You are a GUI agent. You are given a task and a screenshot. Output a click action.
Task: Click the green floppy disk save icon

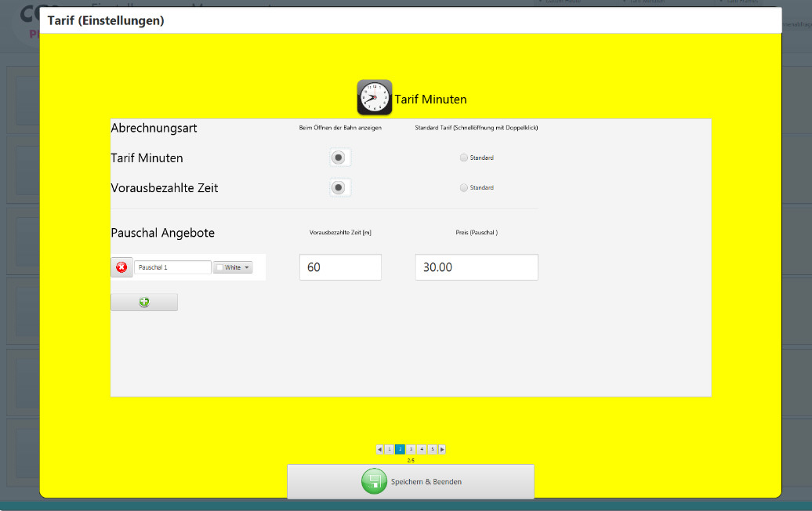click(374, 481)
